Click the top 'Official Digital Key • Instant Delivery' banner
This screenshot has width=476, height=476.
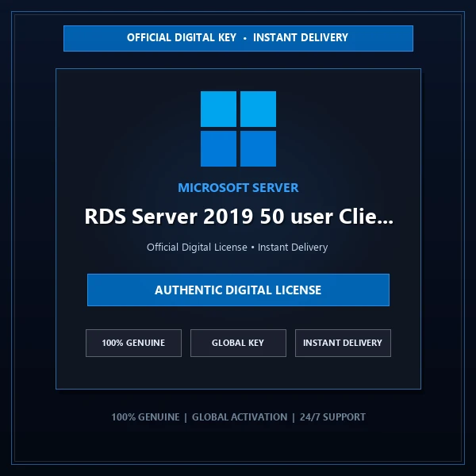click(x=238, y=38)
